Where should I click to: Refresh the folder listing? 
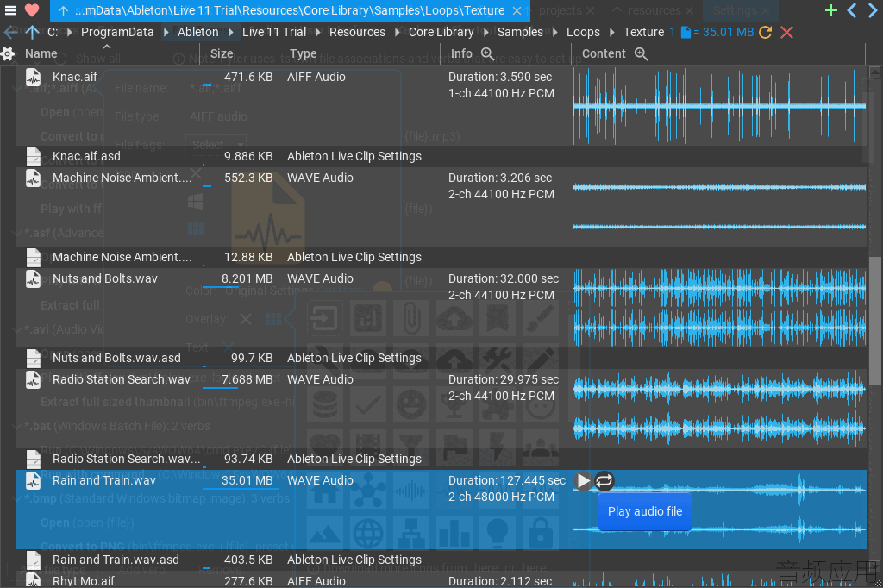coord(766,32)
